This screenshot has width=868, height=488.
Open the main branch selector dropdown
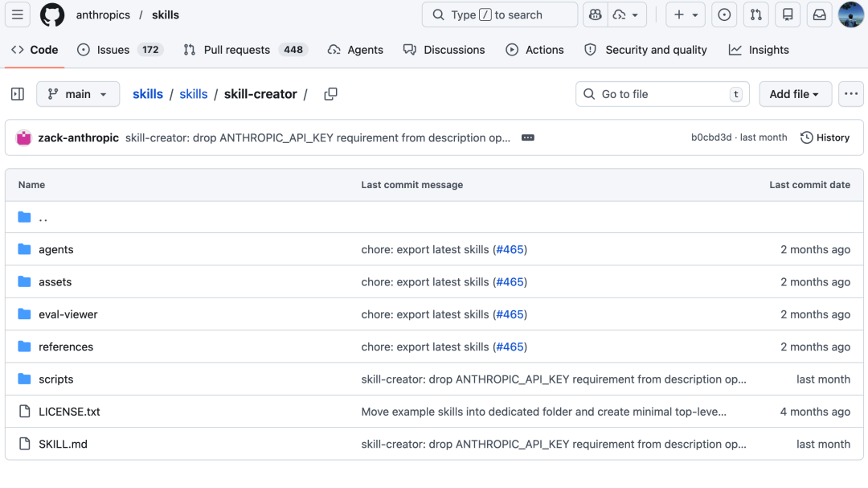(x=78, y=94)
